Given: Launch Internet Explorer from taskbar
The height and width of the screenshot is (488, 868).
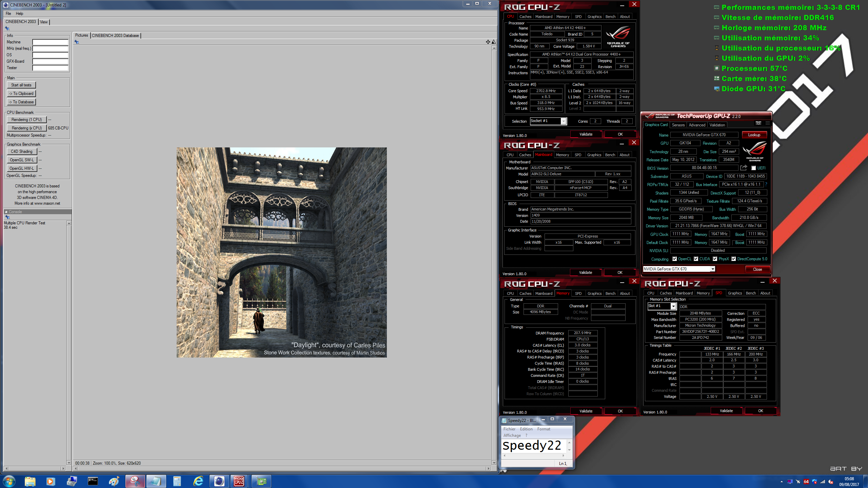Looking at the screenshot, I should tap(198, 481).
